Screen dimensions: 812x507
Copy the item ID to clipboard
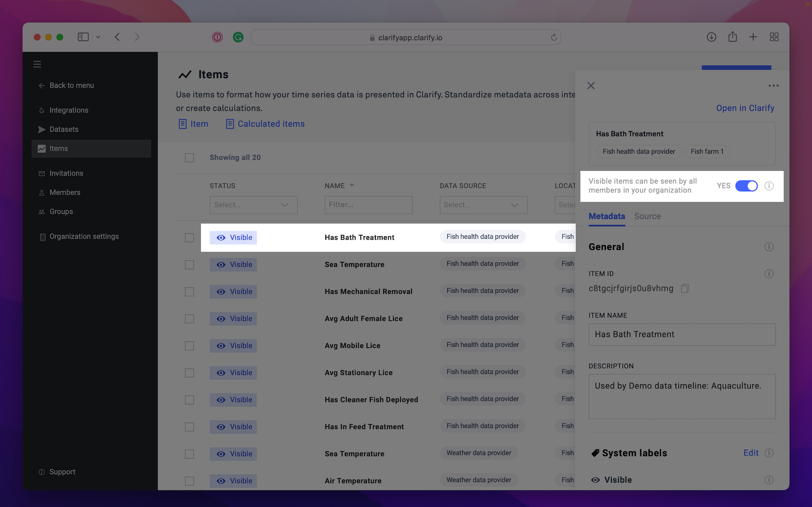point(685,289)
